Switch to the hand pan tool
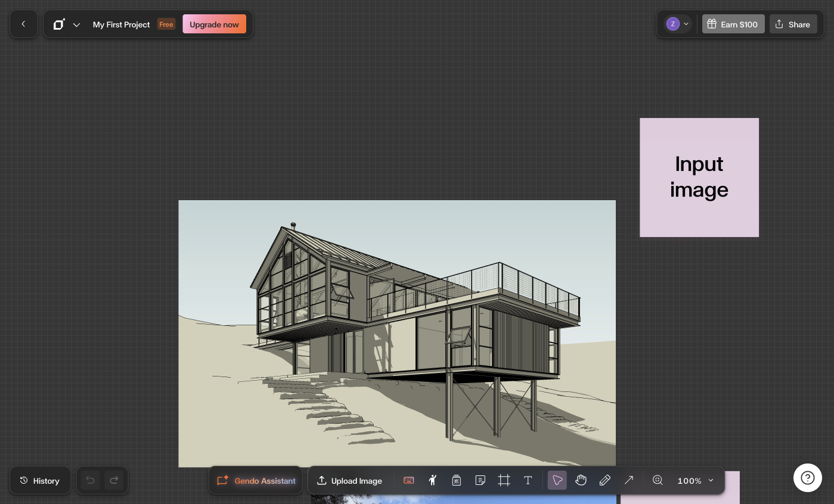Viewport: 834px width, 504px height. 581,480
